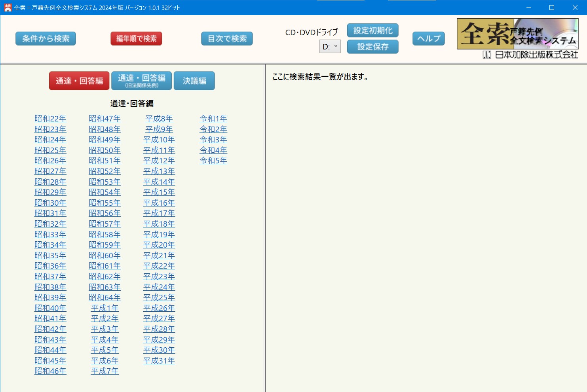
Task: Click the 平成16年 year link
Action: coord(159,203)
